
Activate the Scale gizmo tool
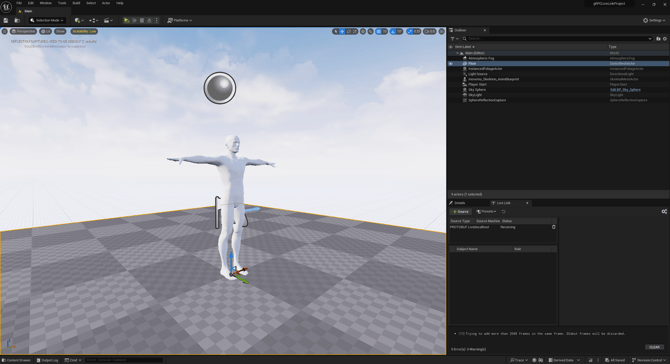tap(355, 31)
